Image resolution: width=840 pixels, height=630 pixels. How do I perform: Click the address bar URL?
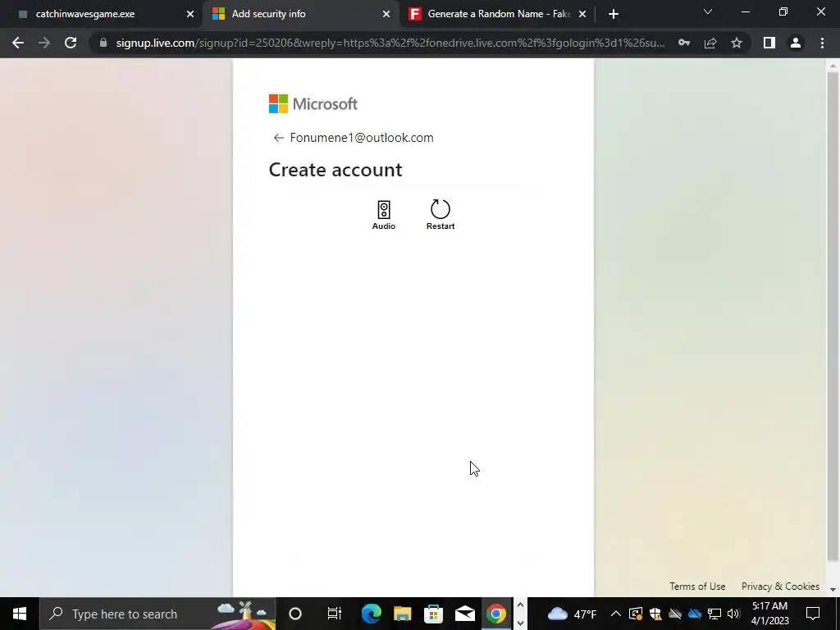click(390, 43)
